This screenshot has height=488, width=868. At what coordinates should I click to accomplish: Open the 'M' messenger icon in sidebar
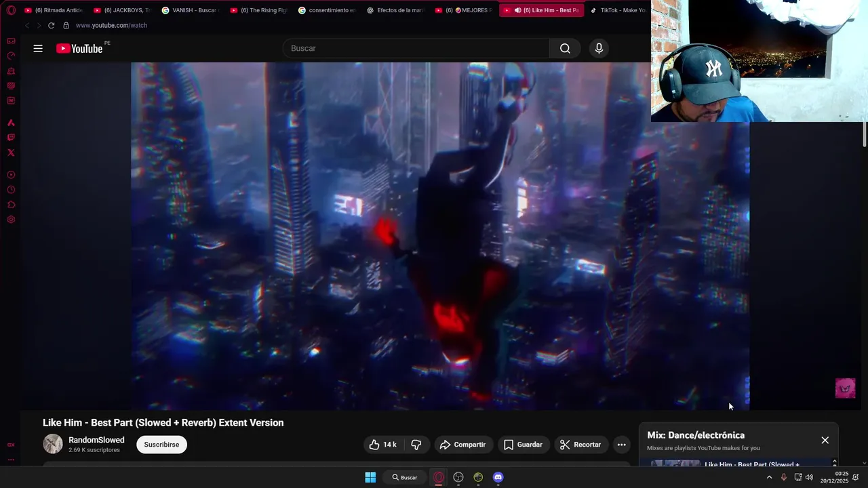point(11,101)
